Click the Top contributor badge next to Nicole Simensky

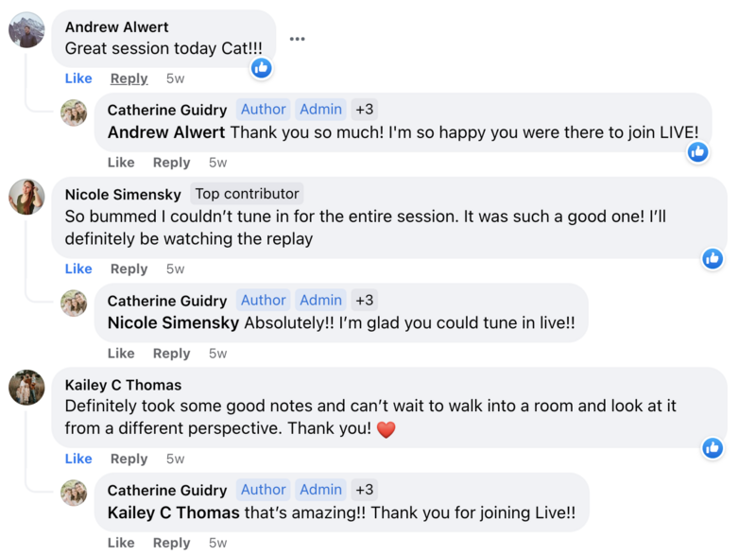click(247, 194)
